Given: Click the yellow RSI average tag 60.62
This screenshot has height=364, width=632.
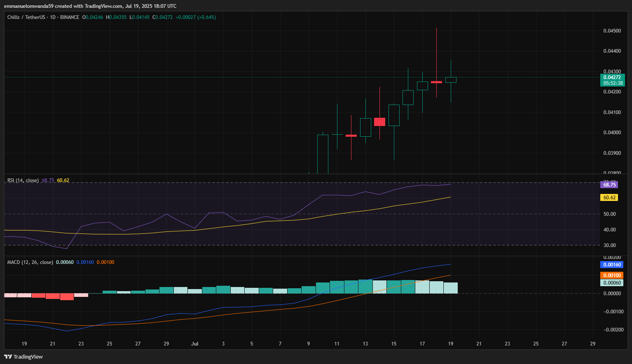Looking at the screenshot, I should (609, 198).
